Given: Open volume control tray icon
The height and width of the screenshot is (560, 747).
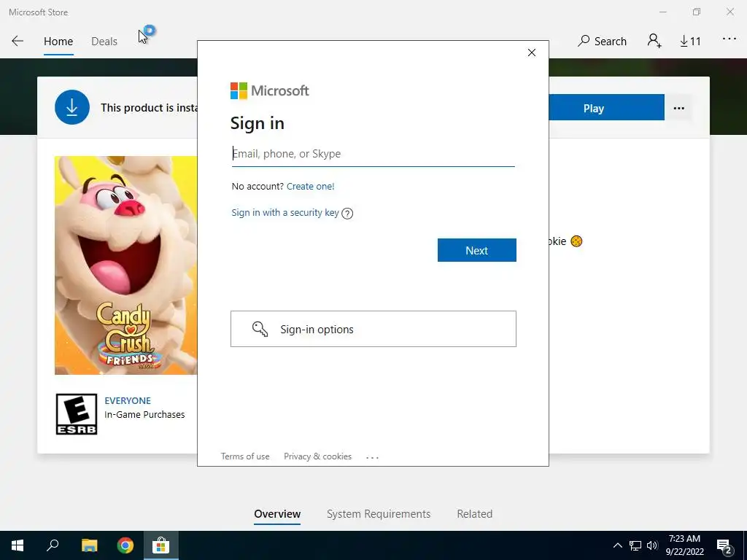Looking at the screenshot, I should (x=652, y=545).
